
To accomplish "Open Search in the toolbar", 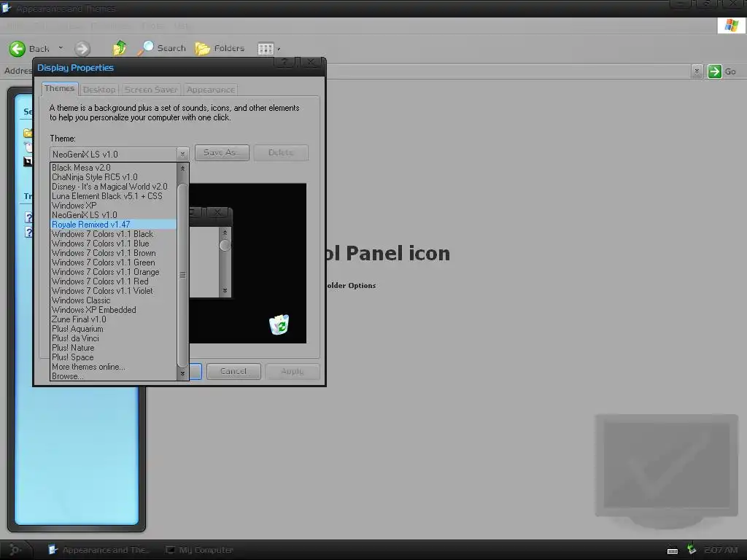I will pos(161,48).
